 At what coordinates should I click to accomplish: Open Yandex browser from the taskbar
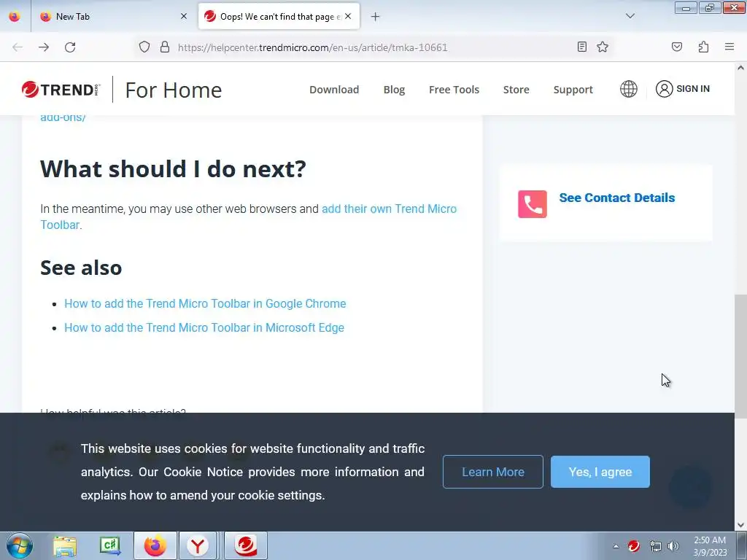[198, 545]
